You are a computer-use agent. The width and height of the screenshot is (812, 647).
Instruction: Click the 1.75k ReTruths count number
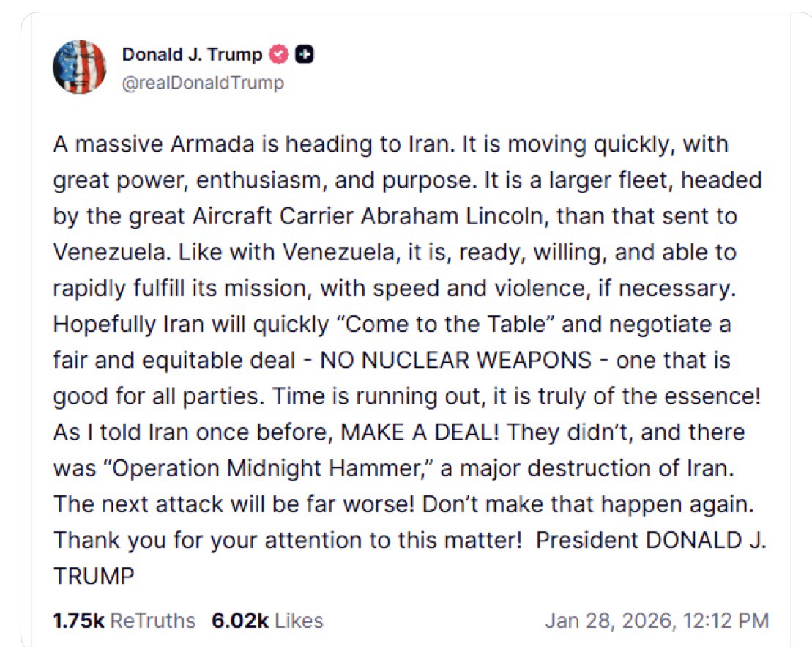(78, 621)
